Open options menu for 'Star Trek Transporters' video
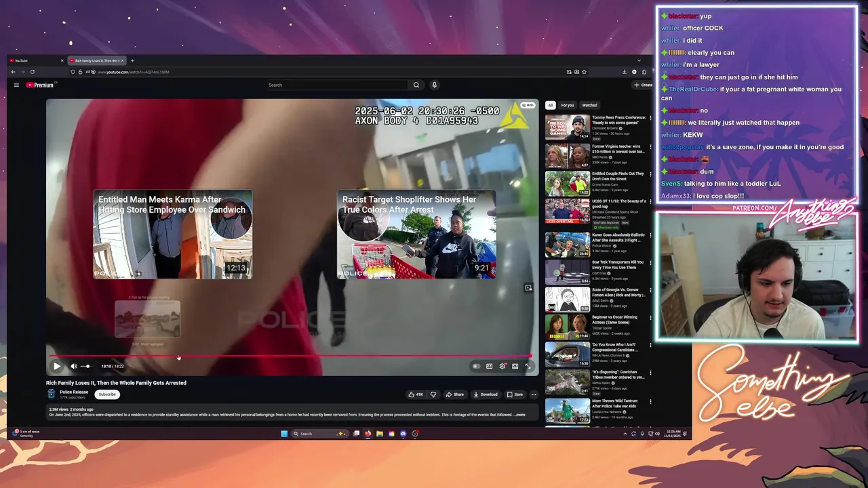Screen dimensions: 868x488 [x=650, y=262]
